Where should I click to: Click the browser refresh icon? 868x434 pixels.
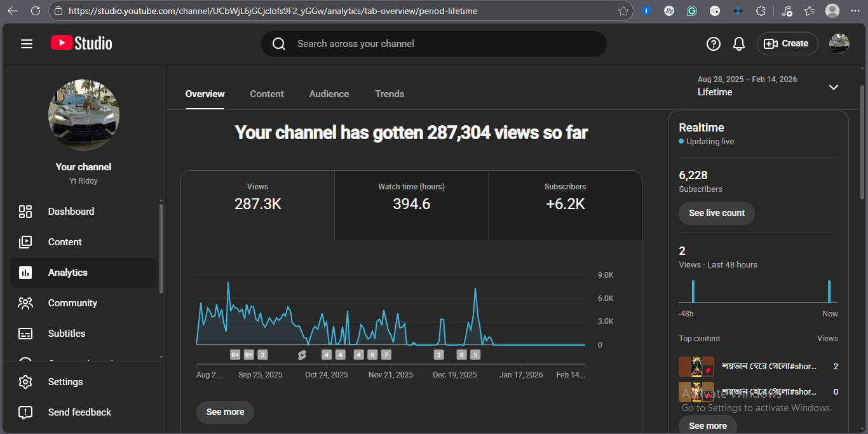(x=36, y=11)
